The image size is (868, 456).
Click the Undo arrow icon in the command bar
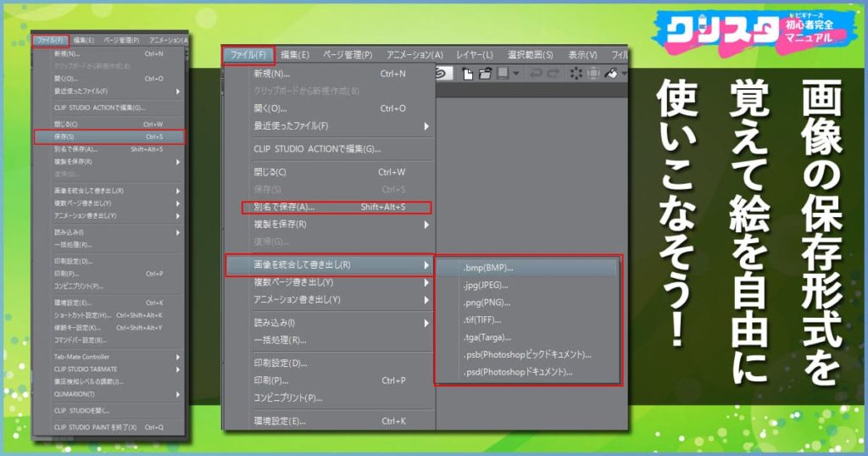(536, 74)
